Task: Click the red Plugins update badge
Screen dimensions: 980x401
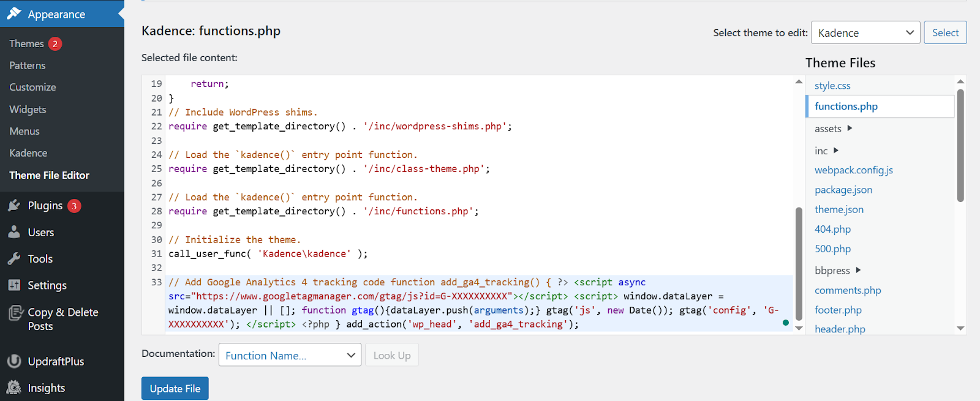Action: pyautogui.click(x=74, y=206)
